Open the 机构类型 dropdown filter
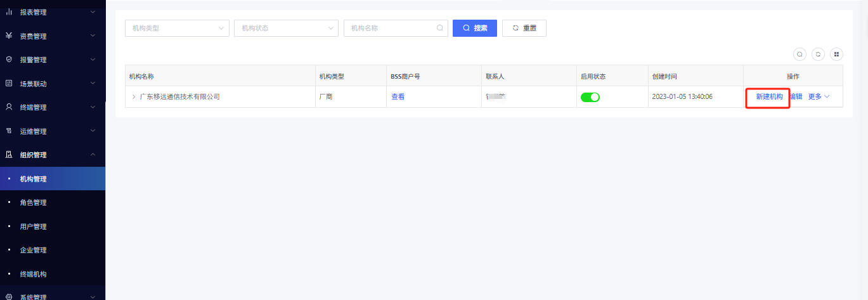Screen dimensions: 868x300 [x=177, y=29]
